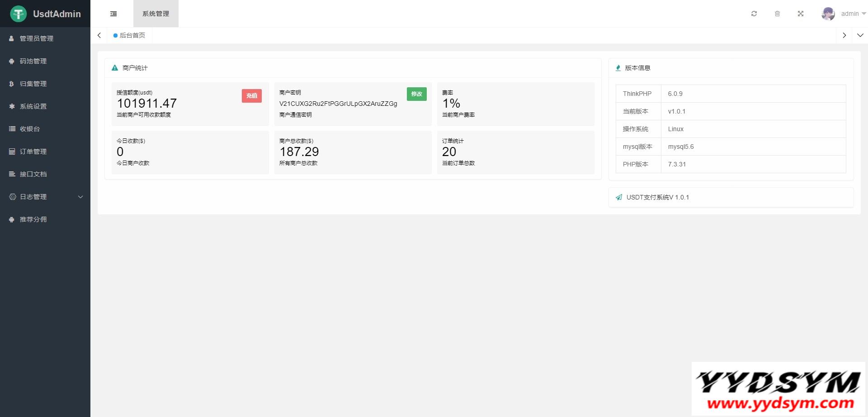The image size is (868, 417).
Task: Open 码池管理 from the sidebar
Action: (33, 61)
